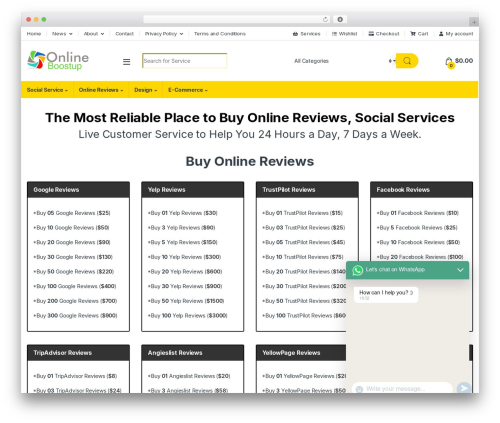
Task: Go to the Home page
Action: 34,34
